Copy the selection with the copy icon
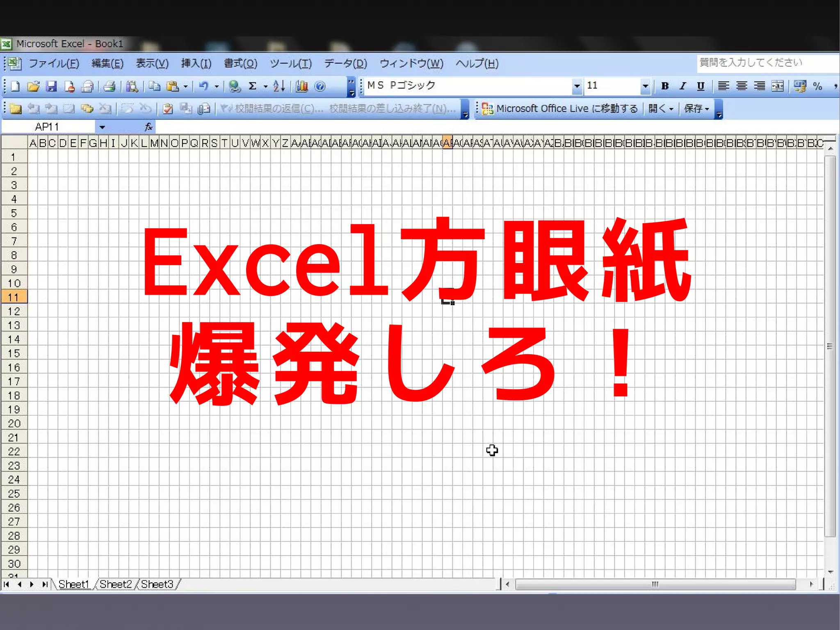The height and width of the screenshot is (630, 840). coord(154,86)
